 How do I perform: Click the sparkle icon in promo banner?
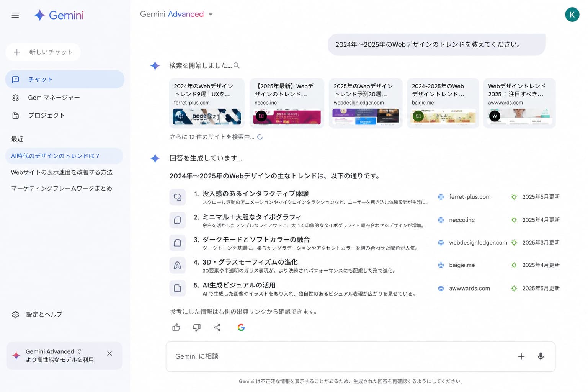16,356
